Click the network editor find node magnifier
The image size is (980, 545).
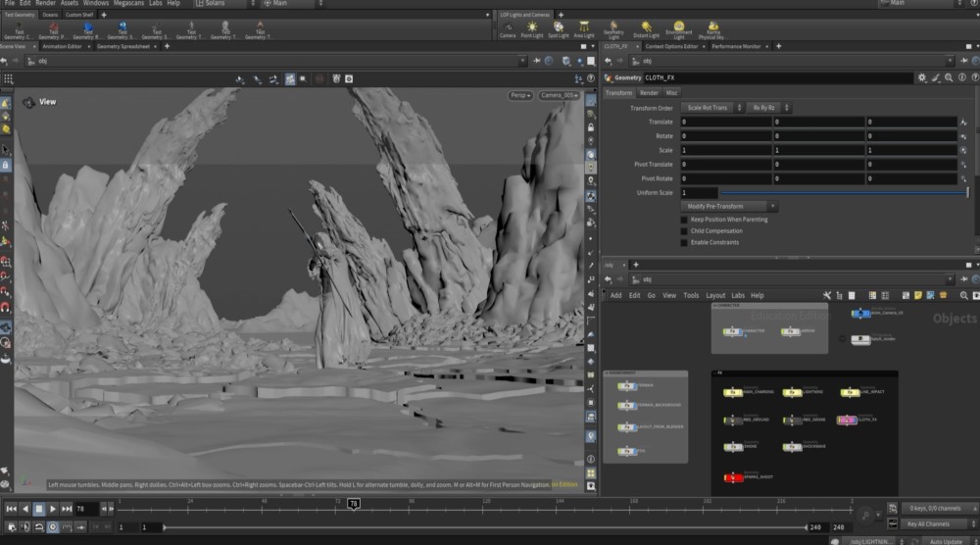(963, 295)
